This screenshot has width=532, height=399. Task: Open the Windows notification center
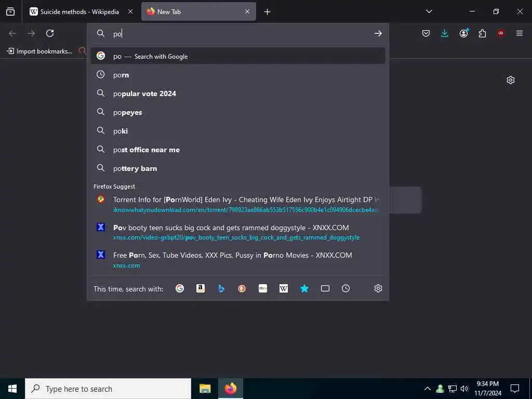pyautogui.click(x=515, y=389)
